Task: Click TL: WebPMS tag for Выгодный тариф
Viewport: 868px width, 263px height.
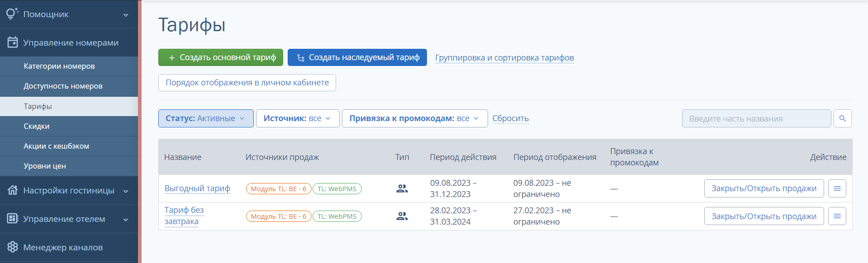Action: click(337, 189)
